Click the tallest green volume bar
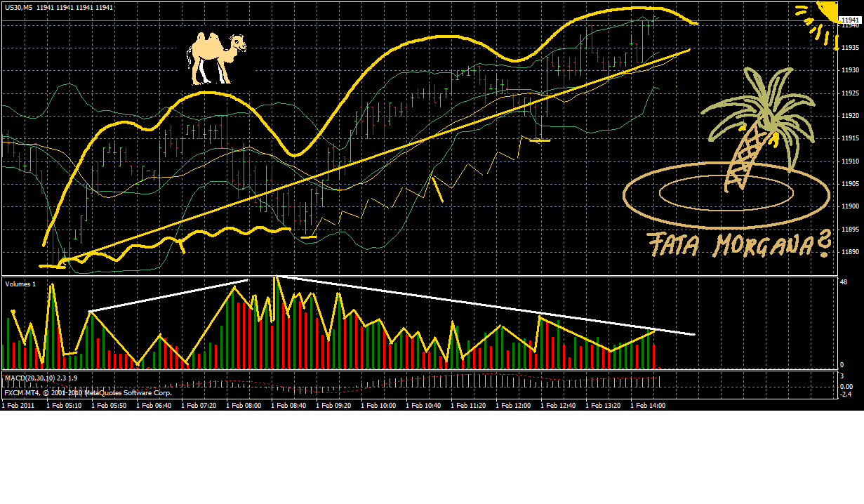This screenshot has width=864, height=504. (278, 323)
